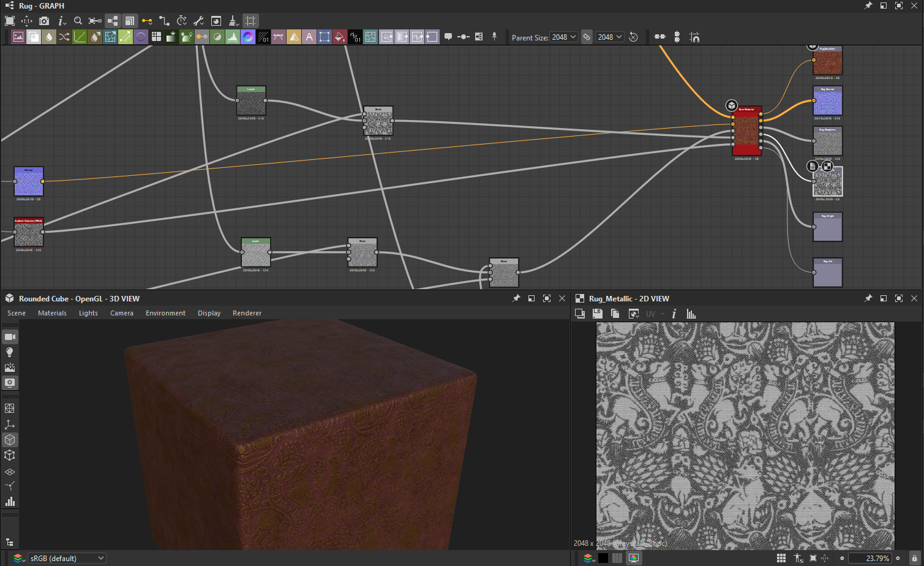Take a graph snapshot with camera icon

pos(44,21)
